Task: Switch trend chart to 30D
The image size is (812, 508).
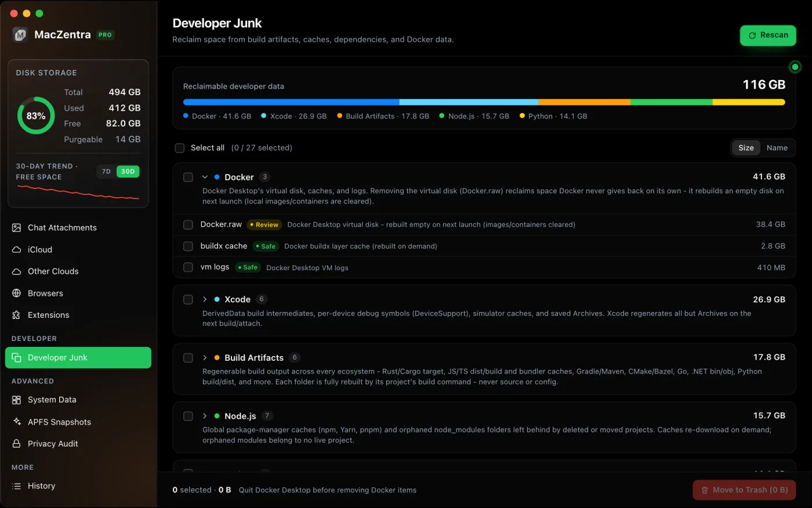Action: [128, 172]
